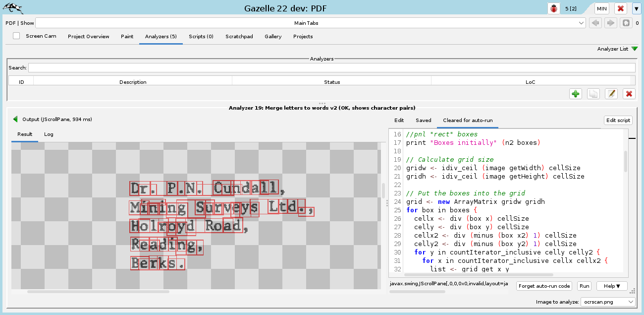Click the ladybug bug-report icon
This screenshot has height=315, width=644.
tap(553, 8)
